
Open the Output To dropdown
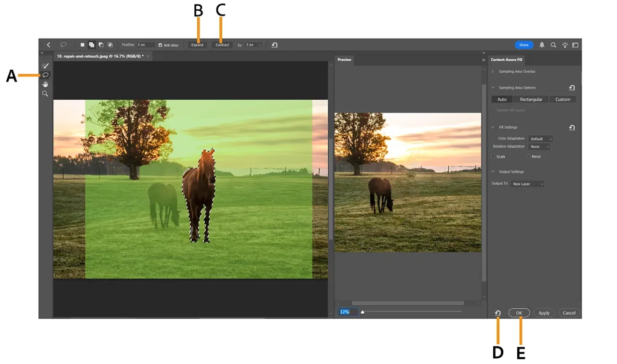pyautogui.click(x=527, y=183)
